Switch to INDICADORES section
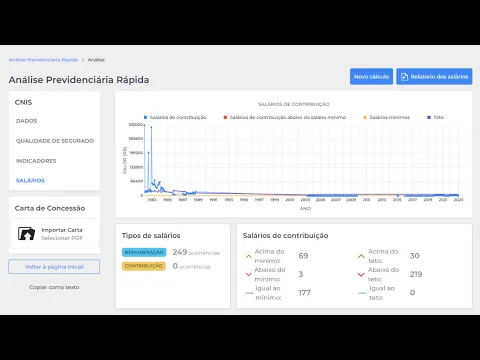This screenshot has height=360, width=480. [36, 161]
